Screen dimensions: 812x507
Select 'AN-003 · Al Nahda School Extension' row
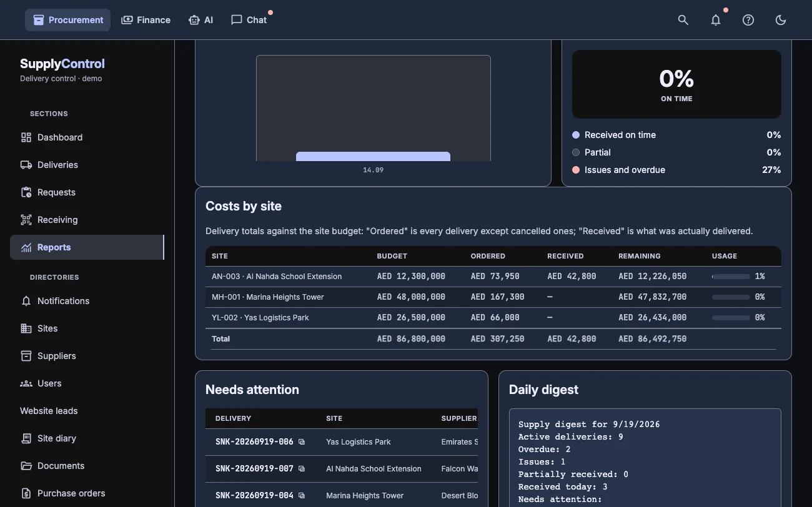(493, 277)
